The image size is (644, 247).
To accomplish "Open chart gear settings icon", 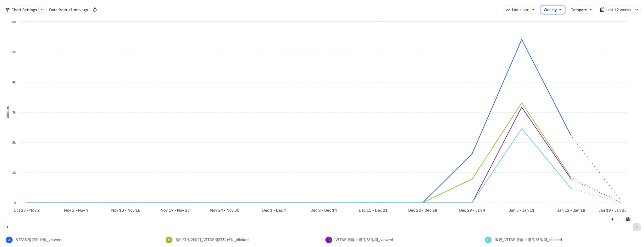I will coord(628,219).
